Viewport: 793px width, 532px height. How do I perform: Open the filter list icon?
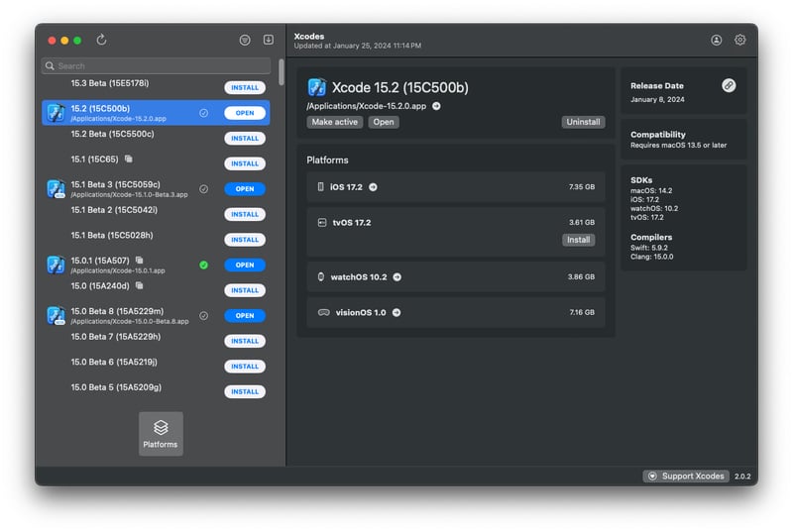tap(245, 40)
